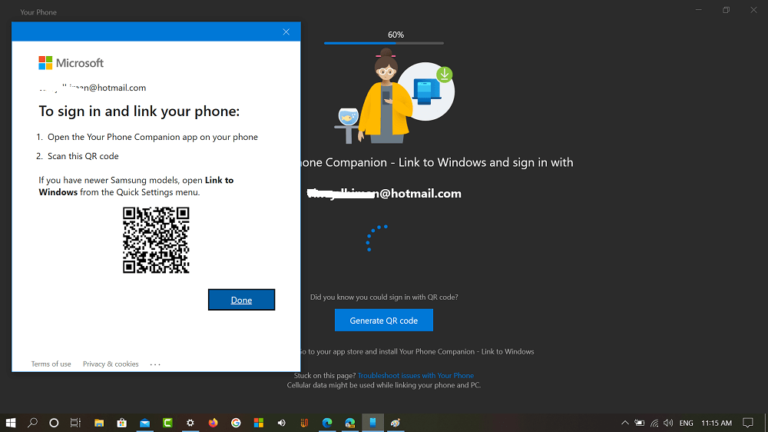
Task: Select the Your Phone taskbar icon
Action: point(373,423)
